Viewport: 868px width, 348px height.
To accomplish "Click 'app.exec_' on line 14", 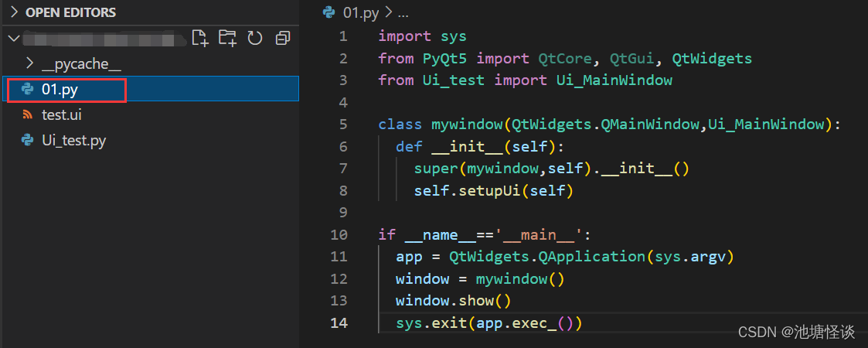I will point(516,323).
